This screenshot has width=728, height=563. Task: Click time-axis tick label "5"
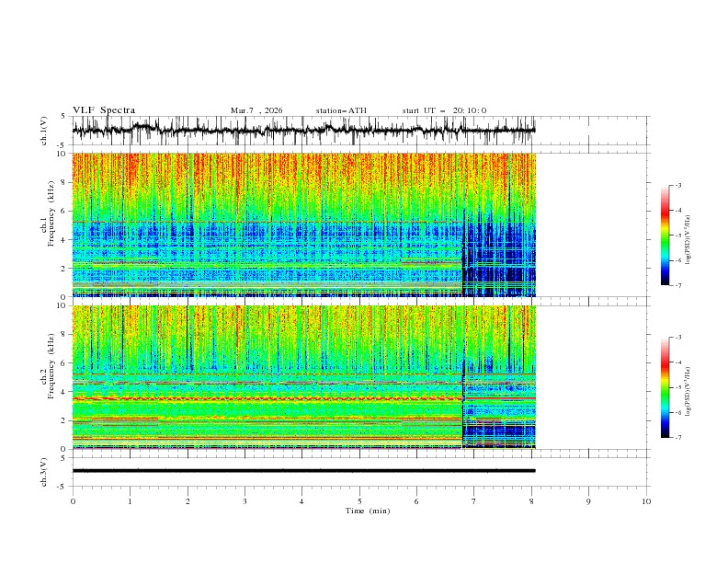click(359, 501)
